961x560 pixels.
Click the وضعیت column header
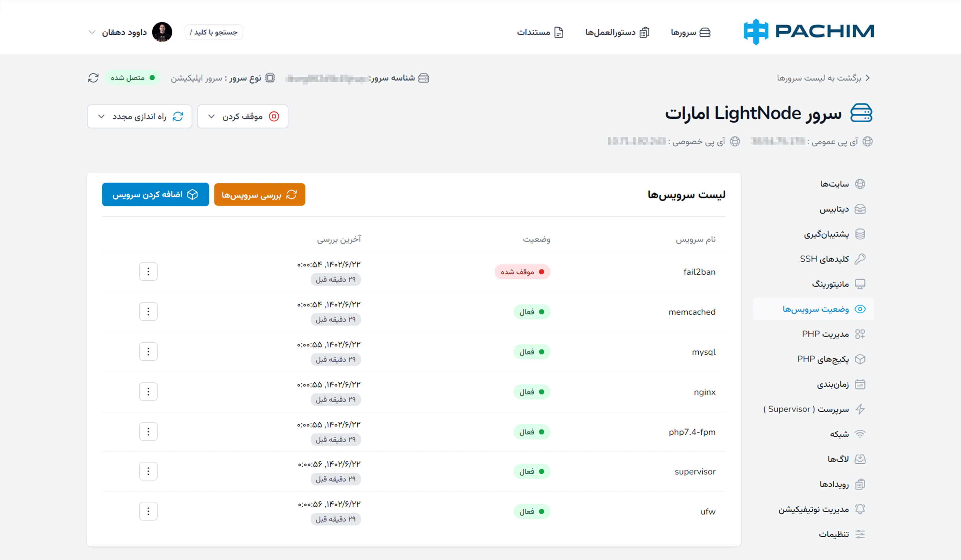click(537, 239)
